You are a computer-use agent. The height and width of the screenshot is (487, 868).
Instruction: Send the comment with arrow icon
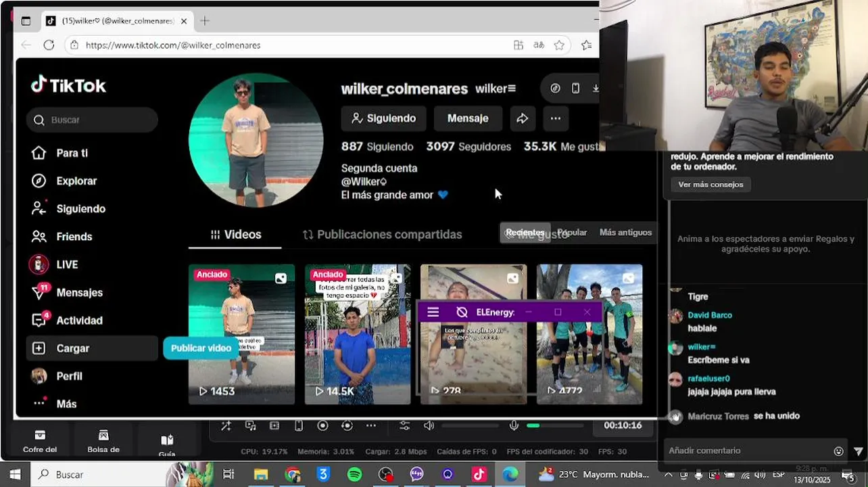point(858,451)
